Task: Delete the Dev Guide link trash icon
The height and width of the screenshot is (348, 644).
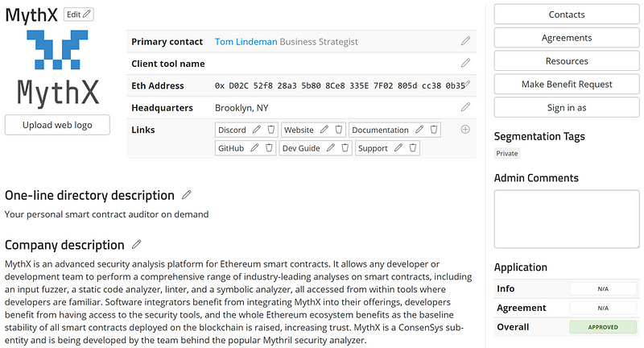Action: [x=345, y=147]
